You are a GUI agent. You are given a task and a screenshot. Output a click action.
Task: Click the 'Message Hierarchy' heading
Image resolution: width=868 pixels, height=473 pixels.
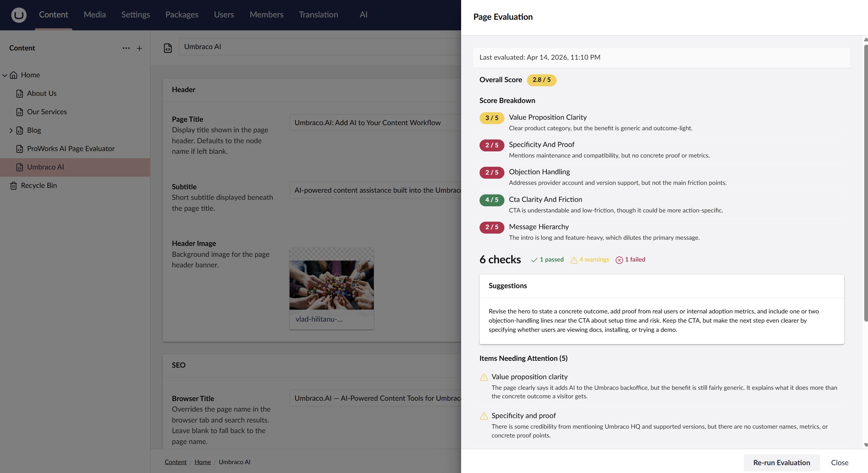pyautogui.click(x=539, y=227)
